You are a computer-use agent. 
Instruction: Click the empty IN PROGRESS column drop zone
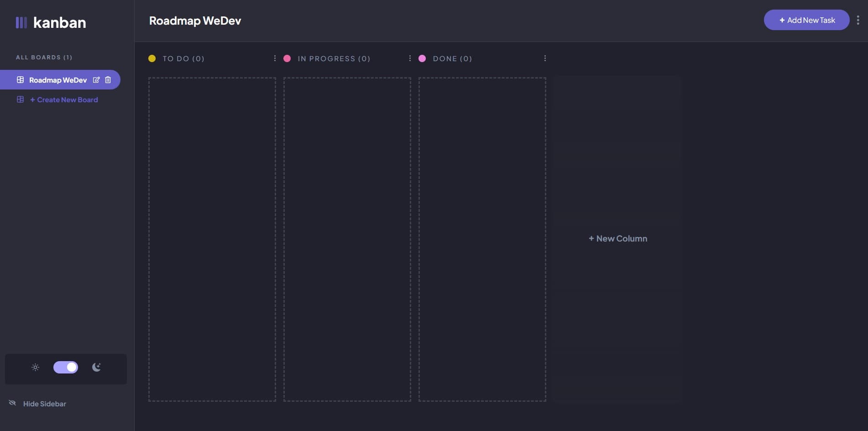347,239
